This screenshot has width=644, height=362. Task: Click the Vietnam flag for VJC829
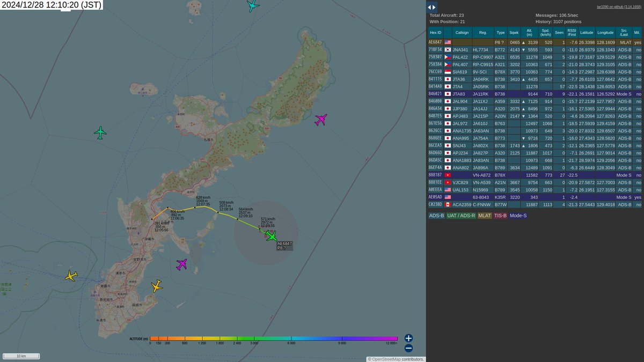coord(448,182)
